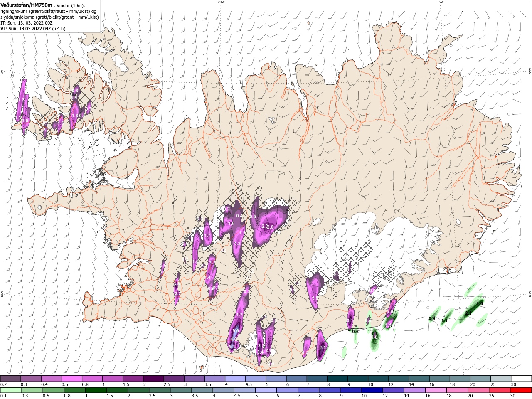Screen dimensions: 532x399
Task: Pick lower-row blue swatch between 7 and 8
Action: coord(308,390)
